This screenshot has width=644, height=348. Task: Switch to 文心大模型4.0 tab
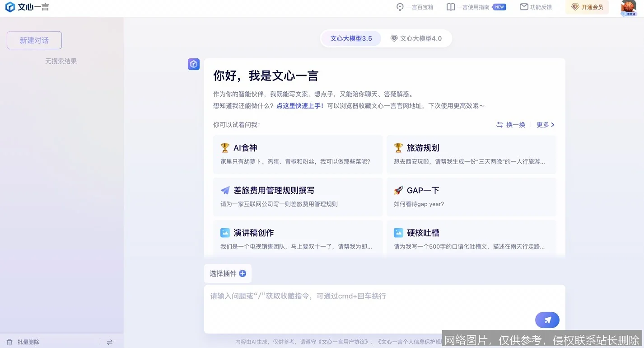[416, 38]
